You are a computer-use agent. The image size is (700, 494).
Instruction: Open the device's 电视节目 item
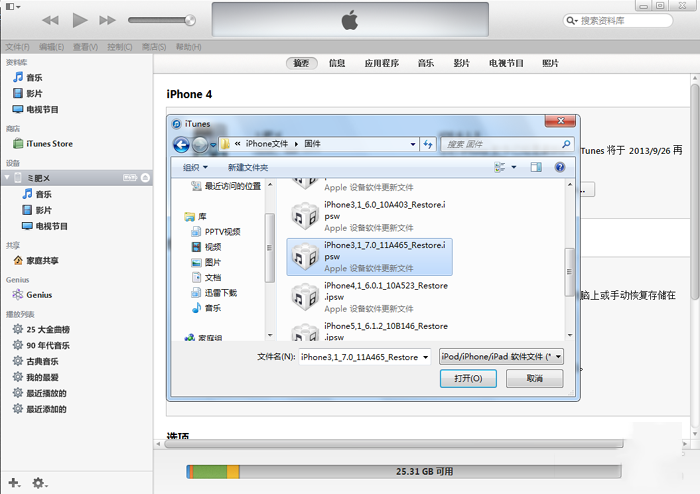(x=51, y=226)
